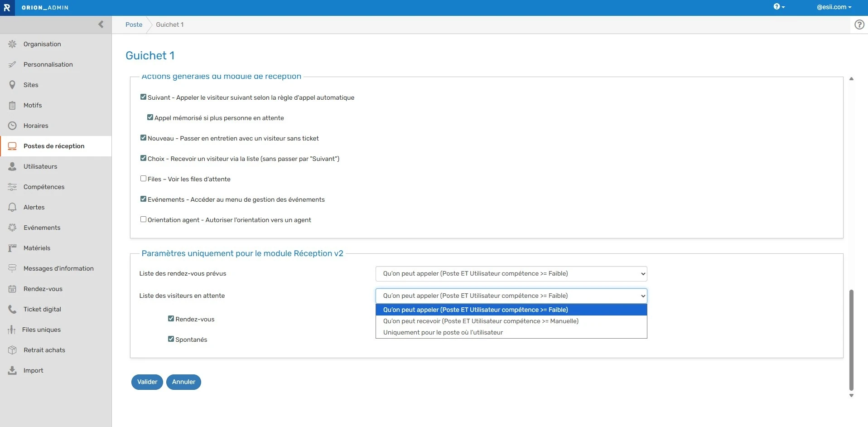Enable the 'Files - Voir les files d'attente' checkbox
The image size is (868, 427).
pyautogui.click(x=143, y=179)
